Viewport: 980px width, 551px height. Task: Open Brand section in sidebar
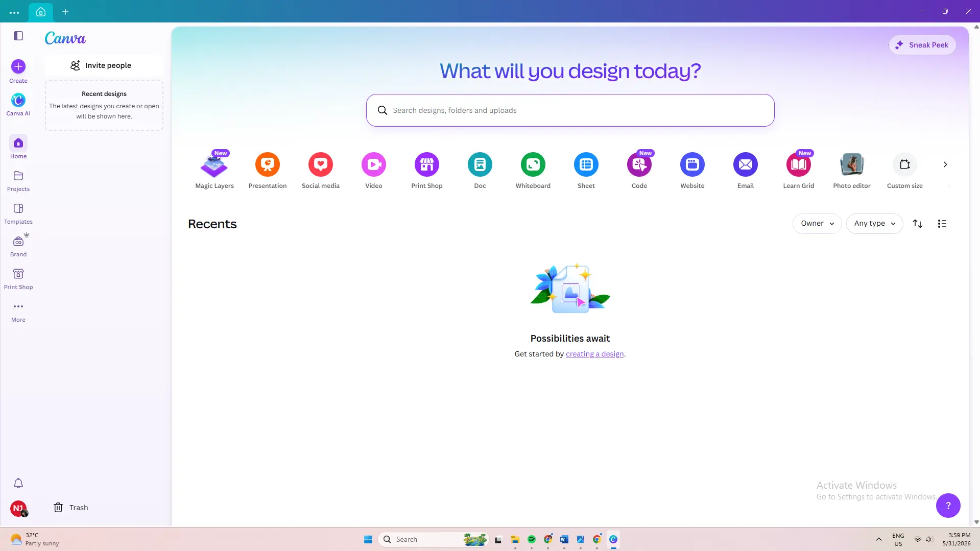(x=18, y=246)
